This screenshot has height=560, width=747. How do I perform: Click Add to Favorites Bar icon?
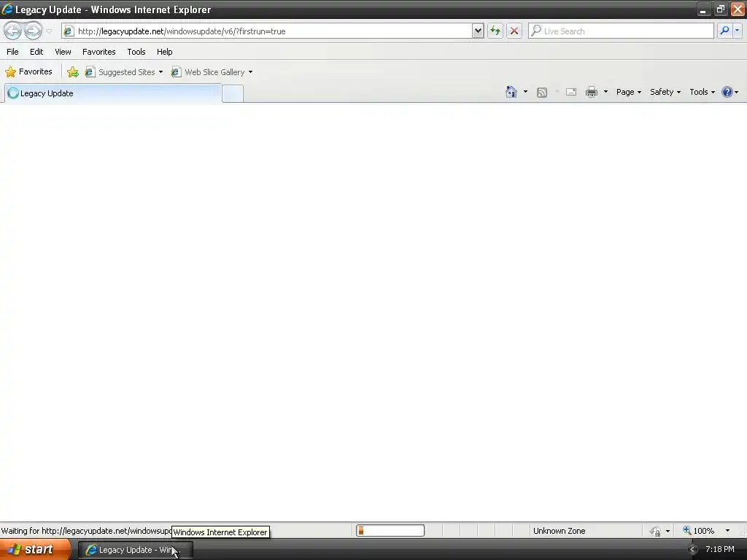[x=73, y=72]
